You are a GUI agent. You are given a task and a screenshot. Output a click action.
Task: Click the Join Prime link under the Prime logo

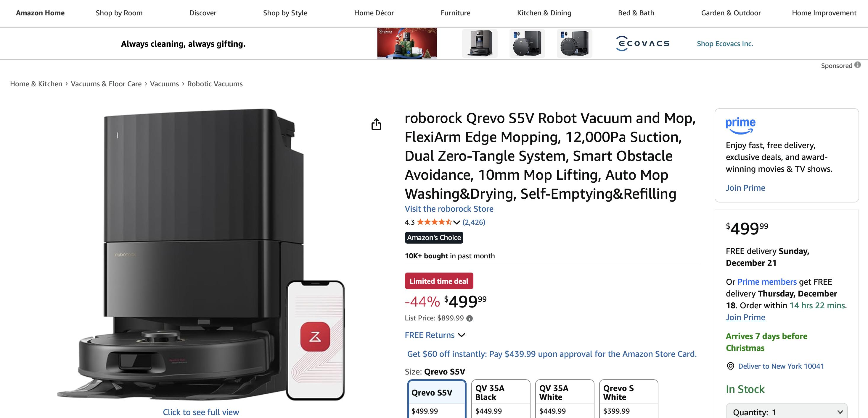(745, 188)
